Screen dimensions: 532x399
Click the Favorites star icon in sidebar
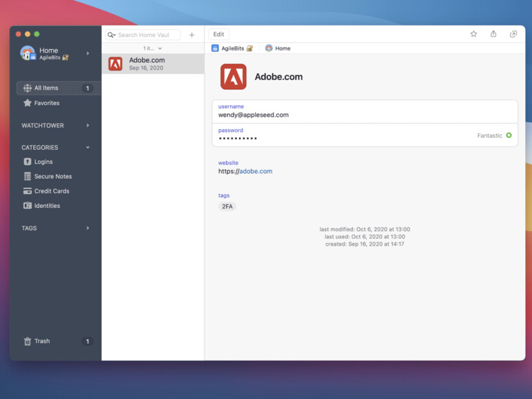coord(28,103)
